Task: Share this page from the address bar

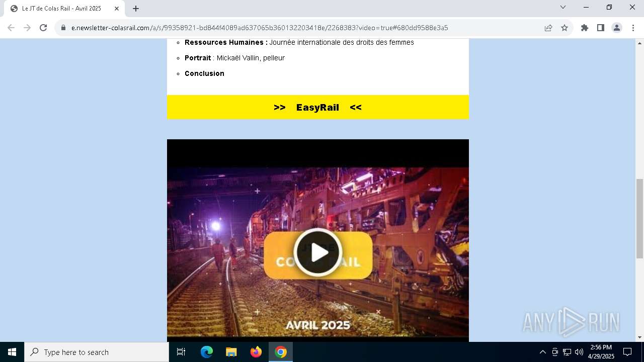Action: point(548,28)
